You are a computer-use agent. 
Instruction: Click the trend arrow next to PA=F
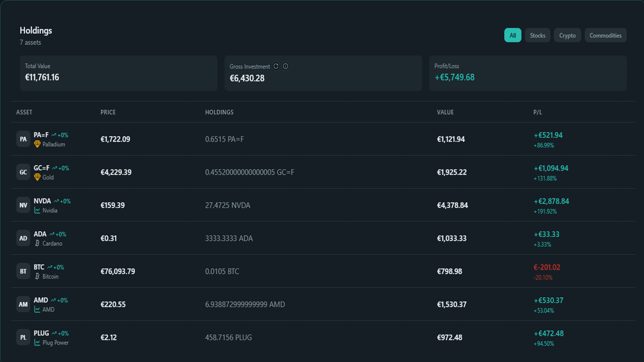click(54, 135)
